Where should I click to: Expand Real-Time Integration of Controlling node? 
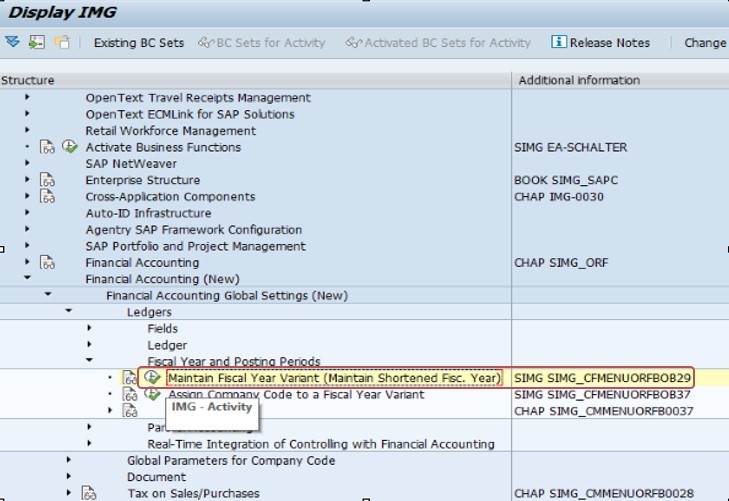point(89,443)
